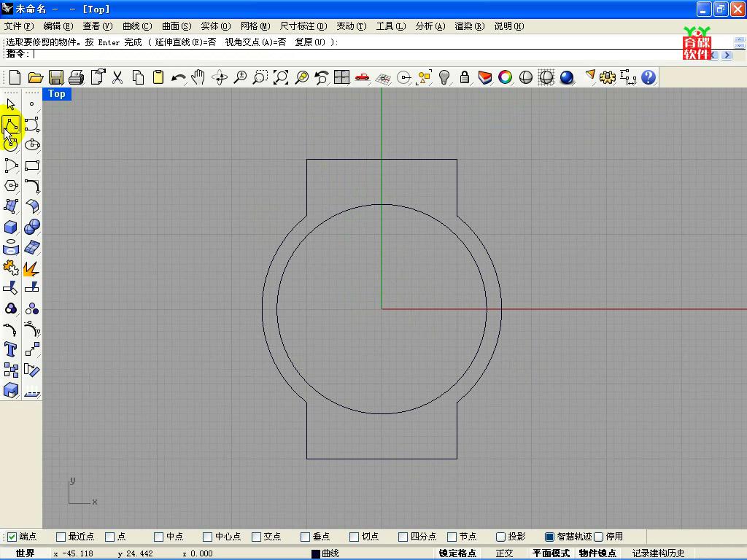This screenshot has height=560, width=747.
Task: Select the Explode tool with orange burst
Action: [x=32, y=268]
